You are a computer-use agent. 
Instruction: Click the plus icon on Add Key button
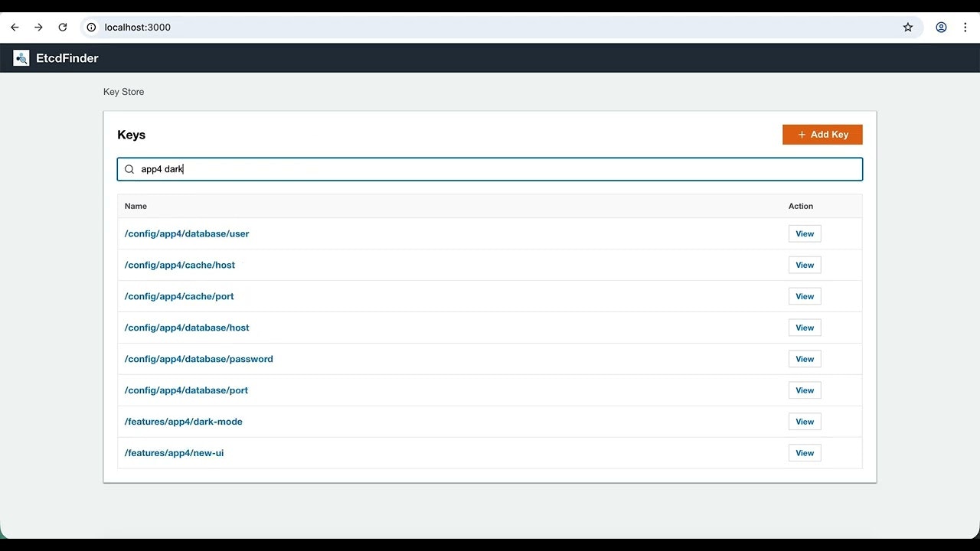pyautogui.click(x=801, y=134)
